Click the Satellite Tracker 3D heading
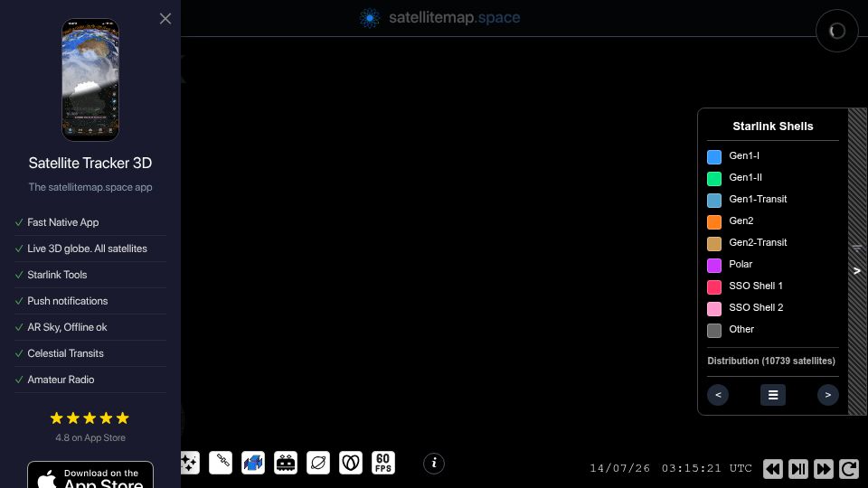 pyautogui.click(x=90, y=164)
